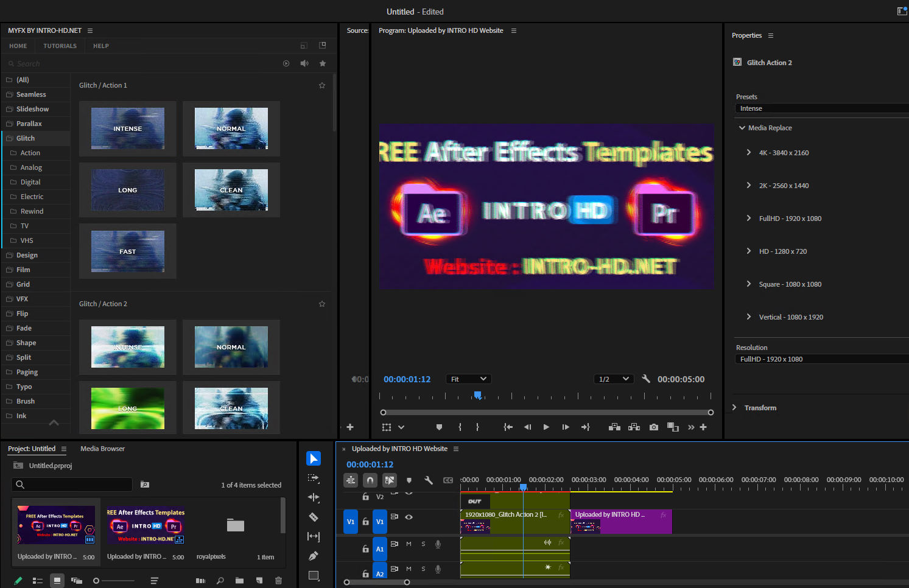Select the Slideshow category folder
Image resolution: width=909 pixels, height=588 pixels.
click(35, 109)
